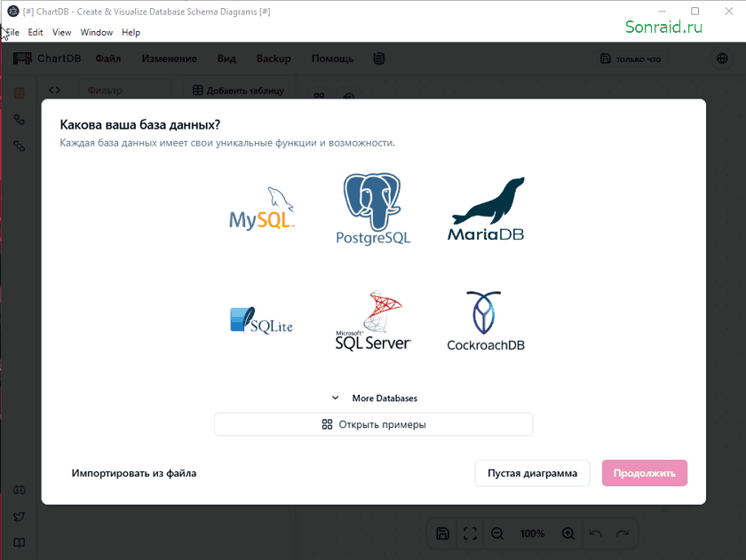This screenshot has width=746, height=560.
Task: Open the tables sidebar icon
Action: click(19, 93)
